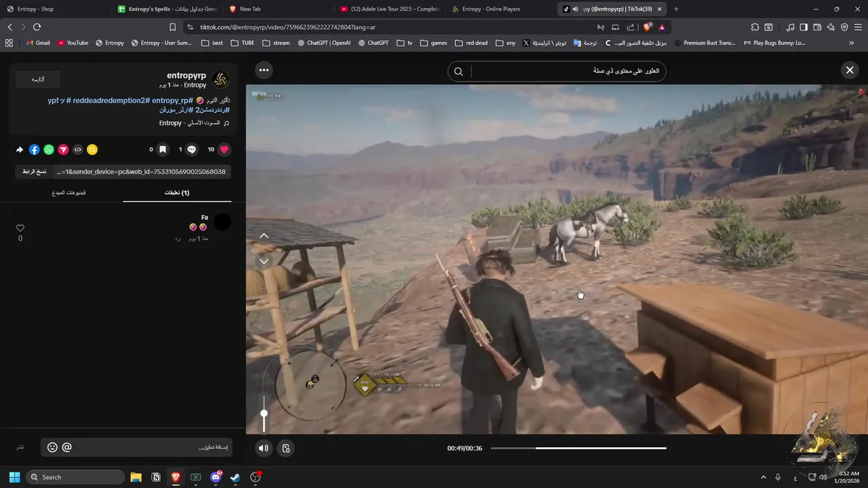Switch to the Entropy - Online Players tab
Image resolution: width=868 pixels, height=488 pixels.
click(500, 9)
